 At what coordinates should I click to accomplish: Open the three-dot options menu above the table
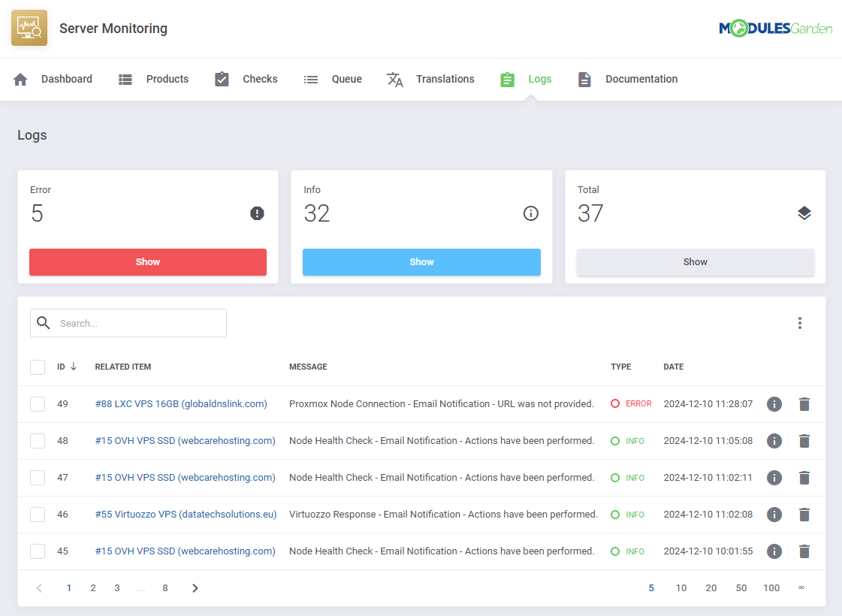point(800,323)
